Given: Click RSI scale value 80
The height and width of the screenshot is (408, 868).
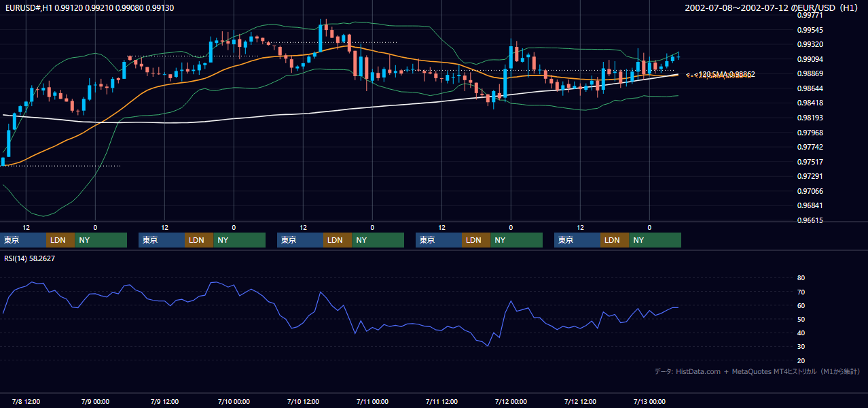Looking at the screenshot, I should [801, 278].
